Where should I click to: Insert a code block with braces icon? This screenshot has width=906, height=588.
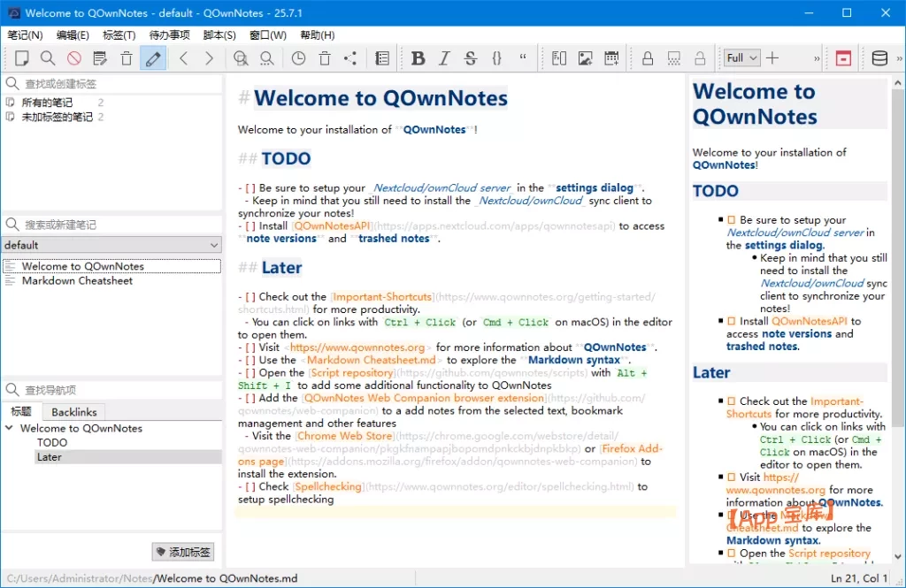coord(496,58)
